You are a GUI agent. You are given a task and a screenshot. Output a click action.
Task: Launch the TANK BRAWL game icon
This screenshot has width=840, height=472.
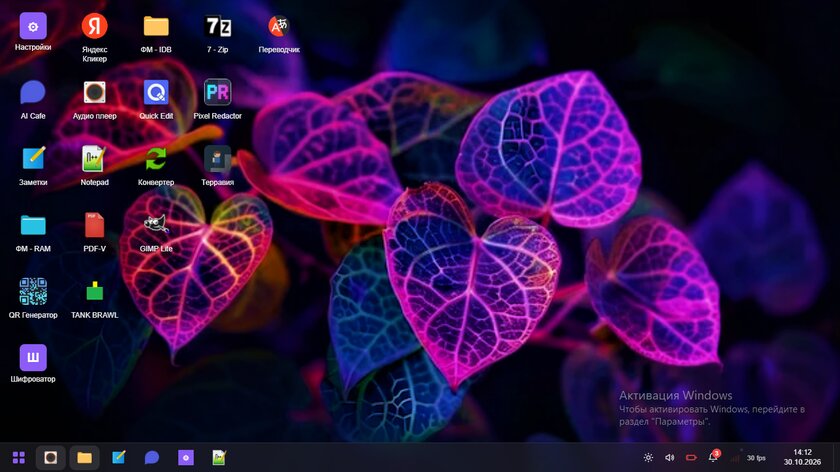94,292
